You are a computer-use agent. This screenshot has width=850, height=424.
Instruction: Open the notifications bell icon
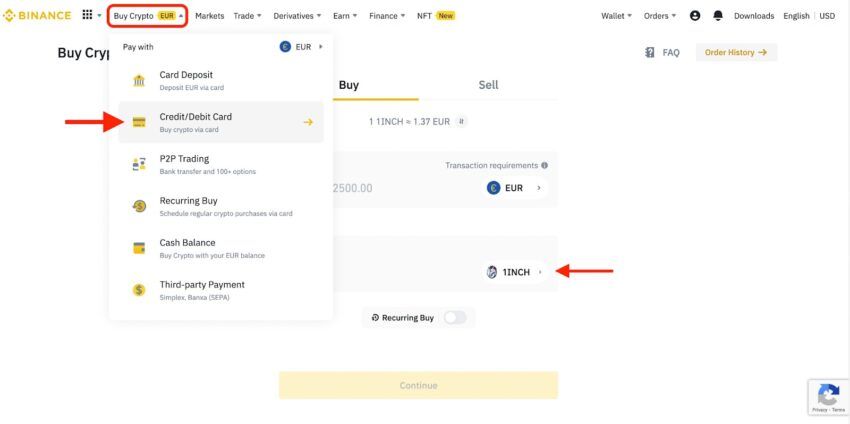pyautogui.click(x=718, y=16)
